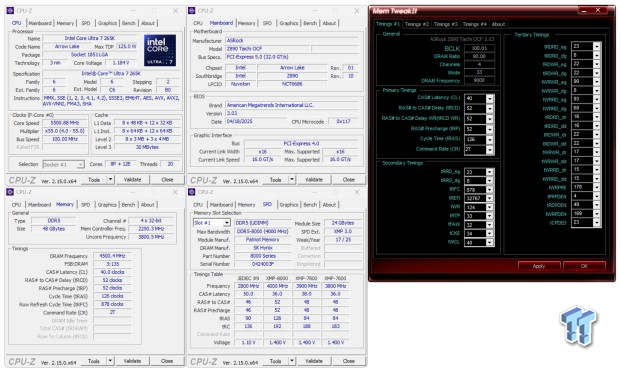Click the SK Hynix DRAM manufacturer field
The width and height of the screenshot is (620, 370).
(x=263, y=248)
